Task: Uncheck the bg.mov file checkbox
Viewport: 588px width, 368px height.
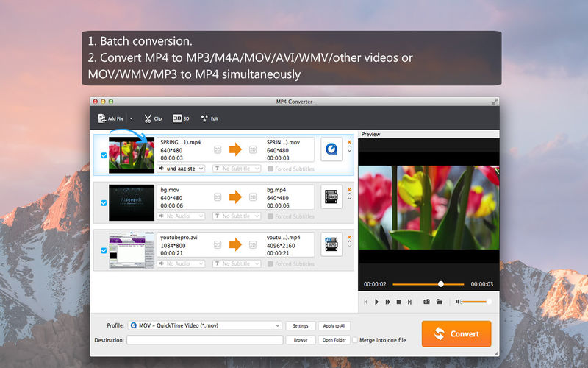Action: click(x=104, y=203)
